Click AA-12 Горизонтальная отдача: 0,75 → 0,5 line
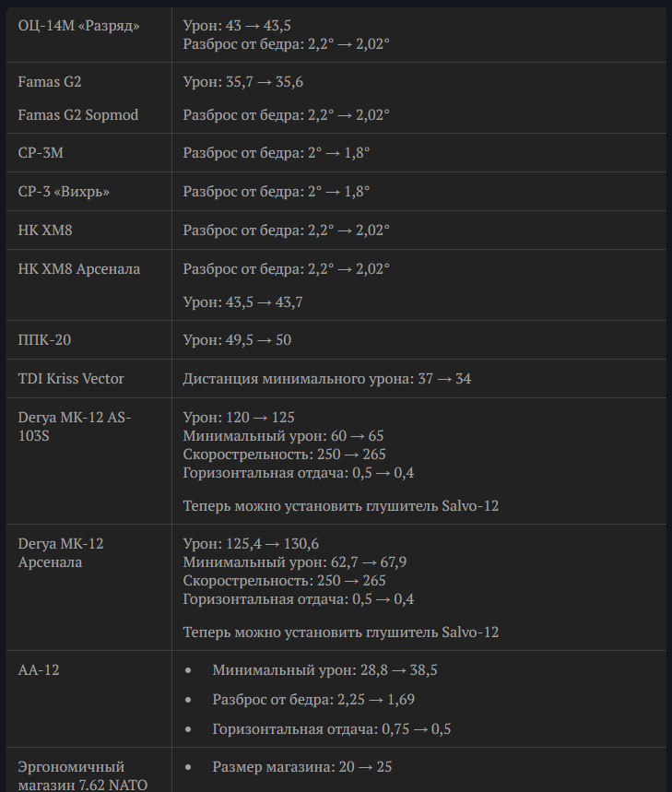Image resolution: width=672 pixels, height=792 pixels. tap(332, 729)
